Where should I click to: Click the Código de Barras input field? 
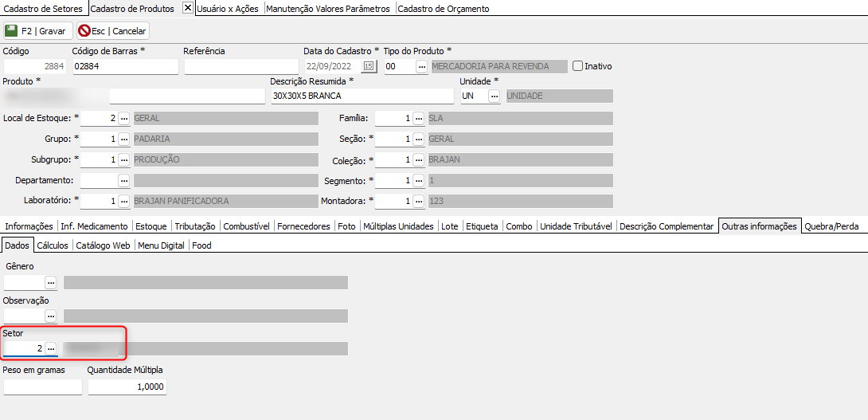125,67
